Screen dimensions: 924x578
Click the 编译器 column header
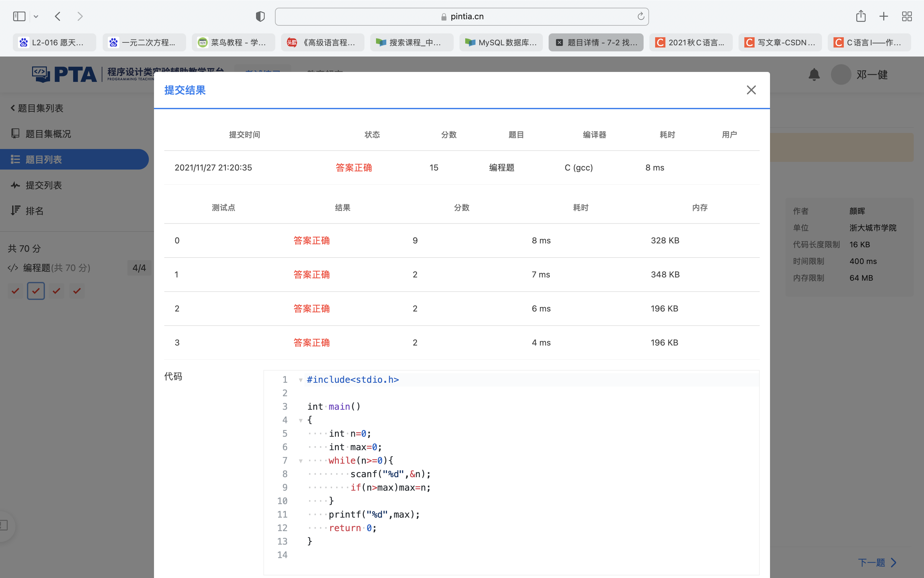[595, 135]
